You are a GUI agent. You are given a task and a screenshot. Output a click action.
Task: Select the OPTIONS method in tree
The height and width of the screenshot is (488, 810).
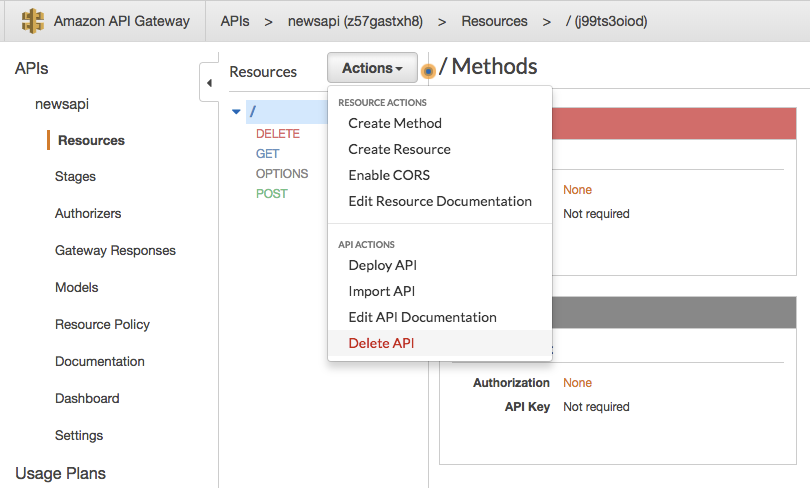(282, 174)
